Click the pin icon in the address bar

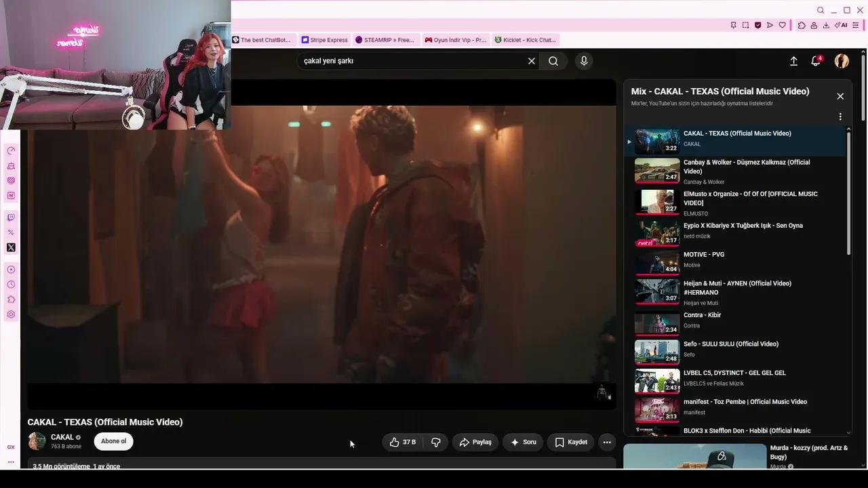click(x=733, y=25)
